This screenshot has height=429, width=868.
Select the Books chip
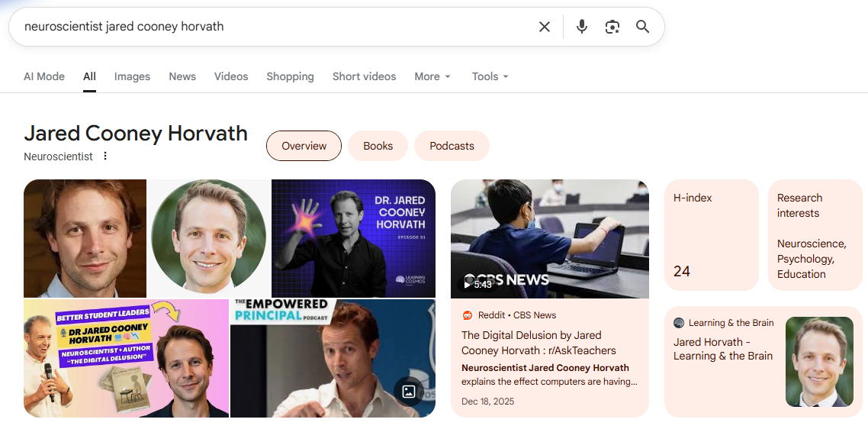378,146
